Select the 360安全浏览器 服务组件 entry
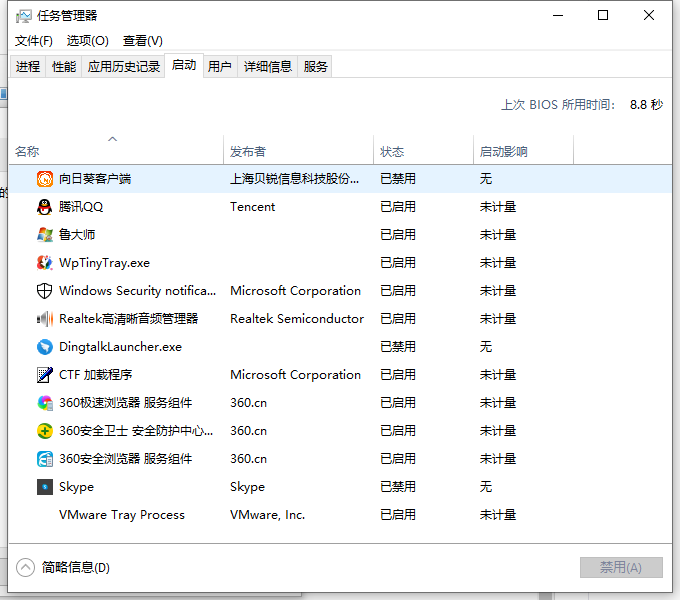The image size is (680, 600). [125, 459]
